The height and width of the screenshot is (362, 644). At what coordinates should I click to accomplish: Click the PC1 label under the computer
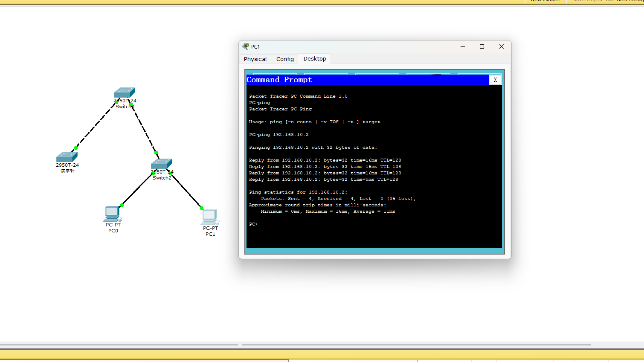[210, 234]
